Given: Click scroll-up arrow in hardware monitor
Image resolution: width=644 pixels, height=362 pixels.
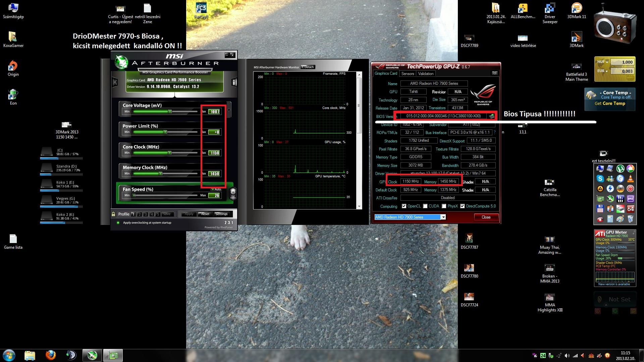Looking at the screenshot, I should (360, 74).
